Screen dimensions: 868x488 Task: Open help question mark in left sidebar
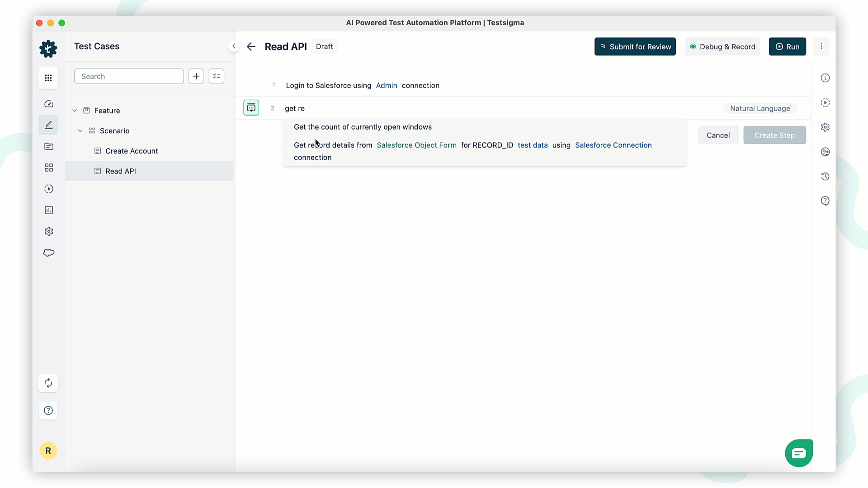[48, 410]
